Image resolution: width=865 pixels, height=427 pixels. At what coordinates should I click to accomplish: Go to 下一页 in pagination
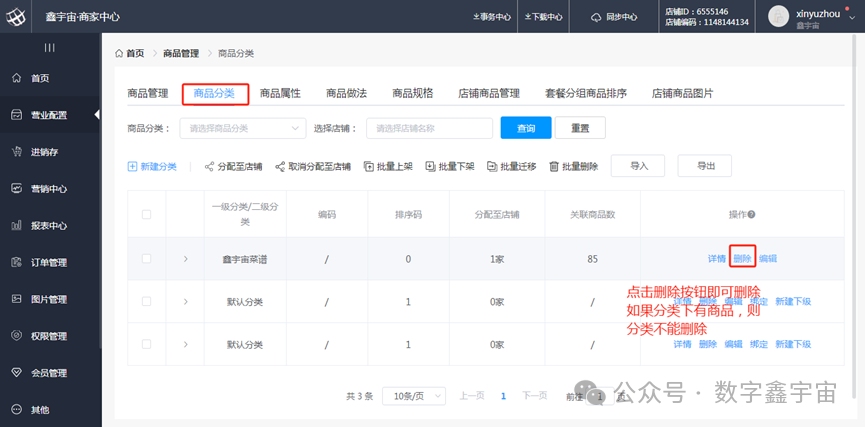[535, 396]
